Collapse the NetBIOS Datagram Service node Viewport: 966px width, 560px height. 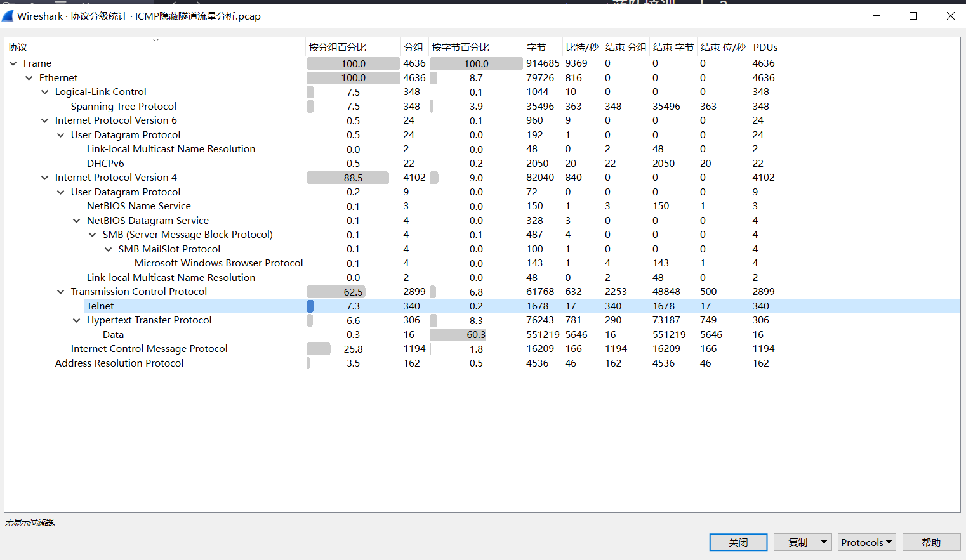coord(77,221)
